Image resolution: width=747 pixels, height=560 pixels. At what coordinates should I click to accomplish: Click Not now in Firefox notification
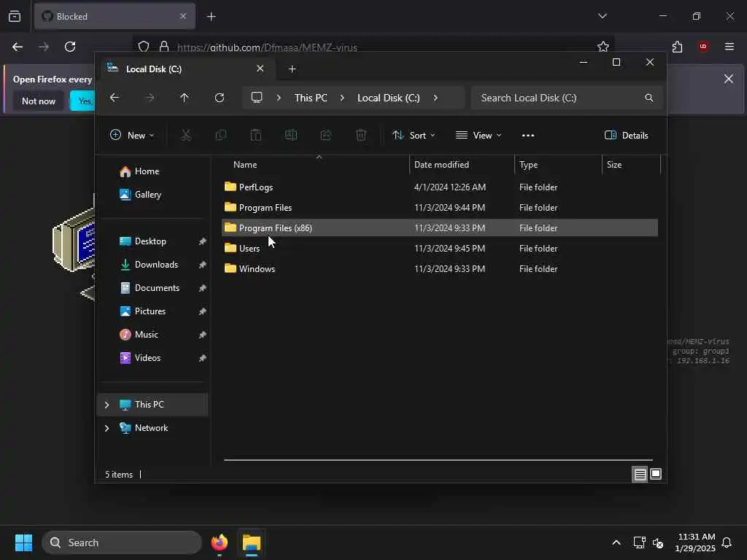(x=39, y=101)
